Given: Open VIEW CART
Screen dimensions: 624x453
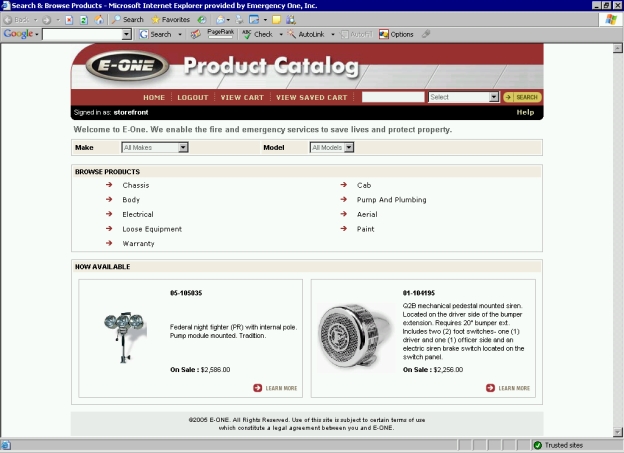Looking at the screenshot, I should click(x=242, y=98).
